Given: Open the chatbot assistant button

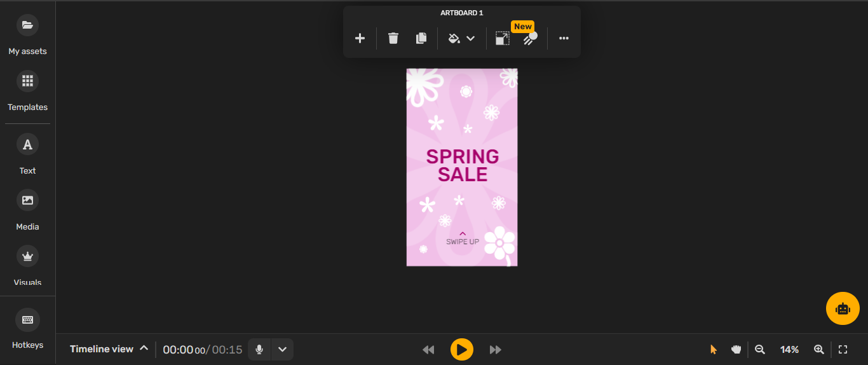Looking at the screenshot, I should coord(843,308).
